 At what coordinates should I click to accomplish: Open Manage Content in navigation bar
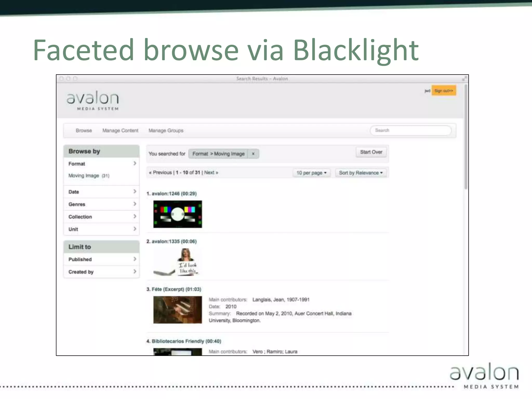(x=120, y=130)
